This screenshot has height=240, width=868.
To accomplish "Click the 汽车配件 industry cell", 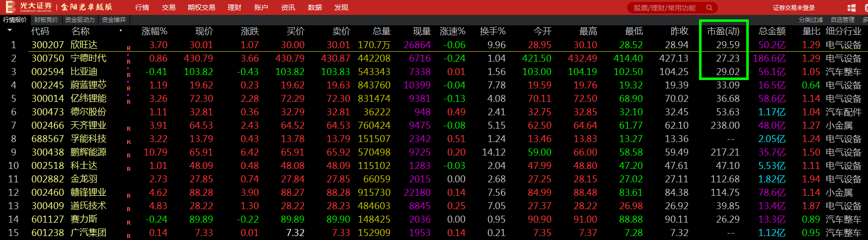I will (x=844, y=112).
